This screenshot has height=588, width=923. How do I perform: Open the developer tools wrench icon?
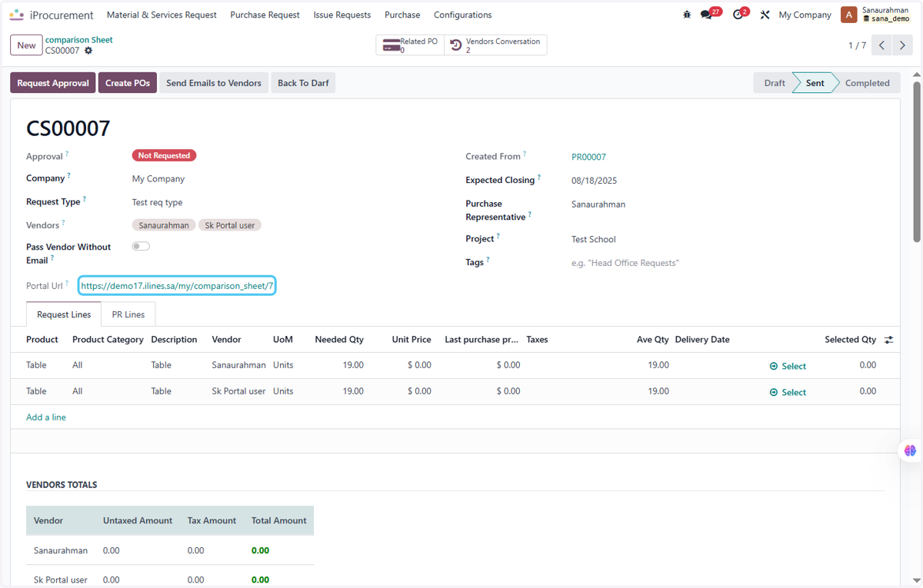765,15
